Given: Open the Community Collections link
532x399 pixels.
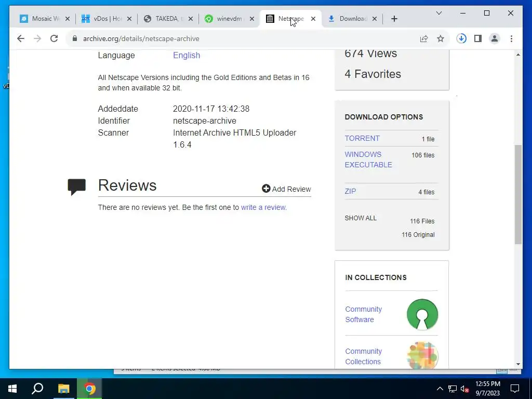Looking at the screenshot, I should coord(363,356).
